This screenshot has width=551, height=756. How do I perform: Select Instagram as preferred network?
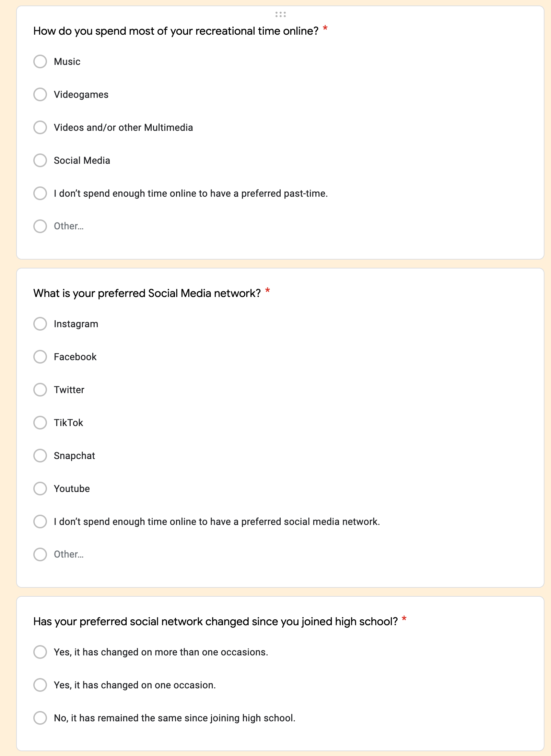pos(40,324)
